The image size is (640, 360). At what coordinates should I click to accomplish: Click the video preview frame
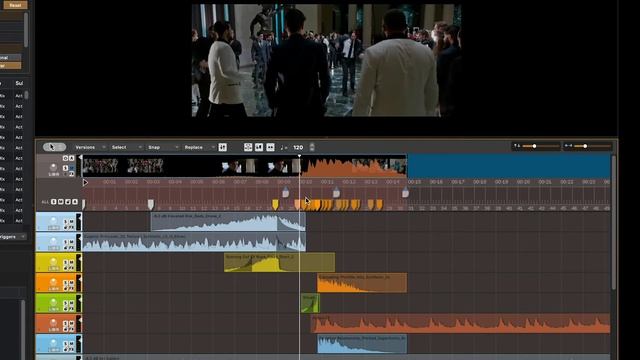pyautogui.click(x=327, y=60)
